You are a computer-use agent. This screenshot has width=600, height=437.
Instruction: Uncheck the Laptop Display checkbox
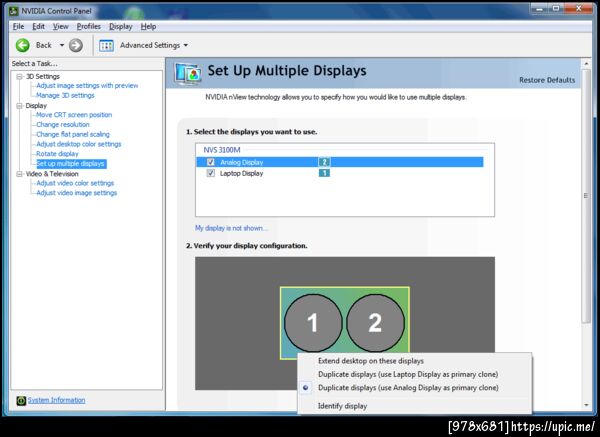(x=210, y=173)
